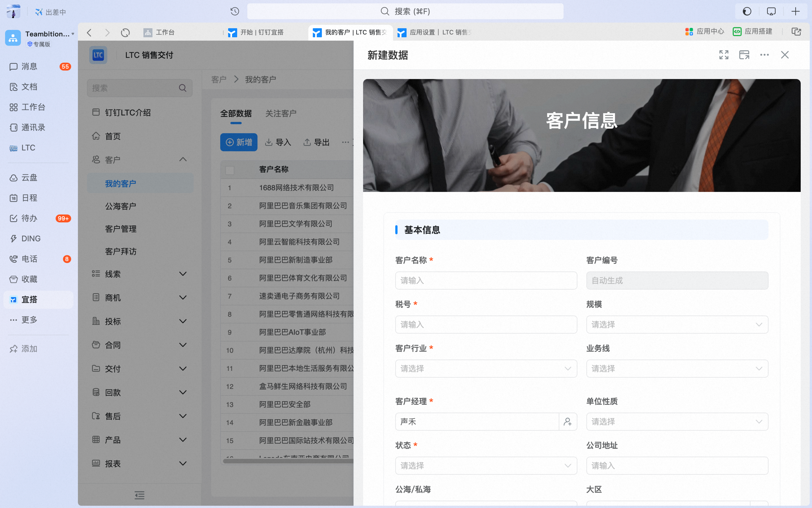The height and width of the screenshot is (508, 812).
Task: Switch to 开始 | 钉钉宜搭 tab
Action: point(256,32)
